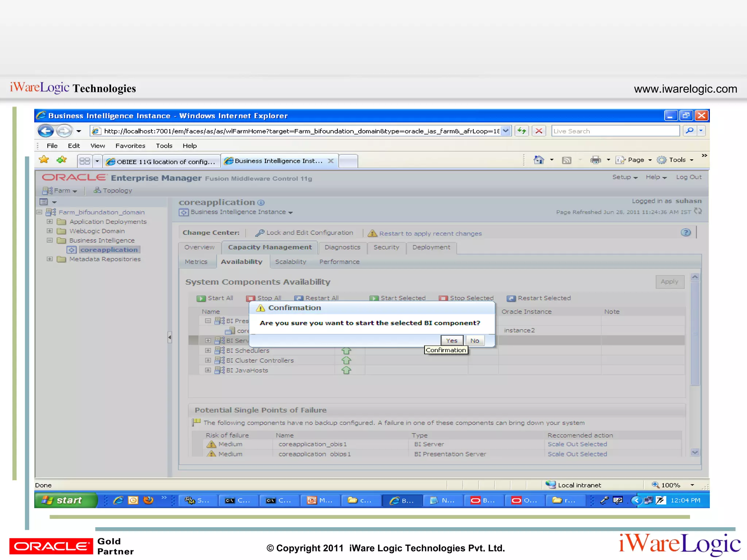
Task: Open the Scalability sub-tab
Action: 290,262
